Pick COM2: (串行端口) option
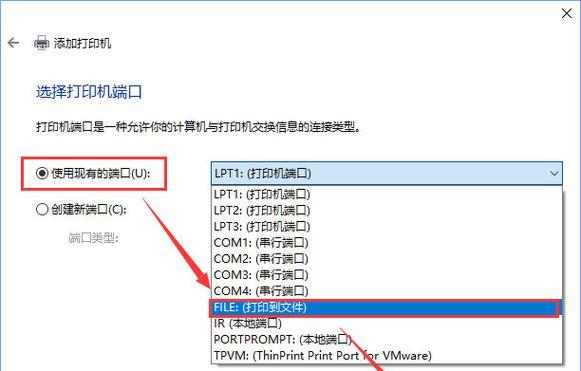 pyautogui.click(x=387, y=259)
